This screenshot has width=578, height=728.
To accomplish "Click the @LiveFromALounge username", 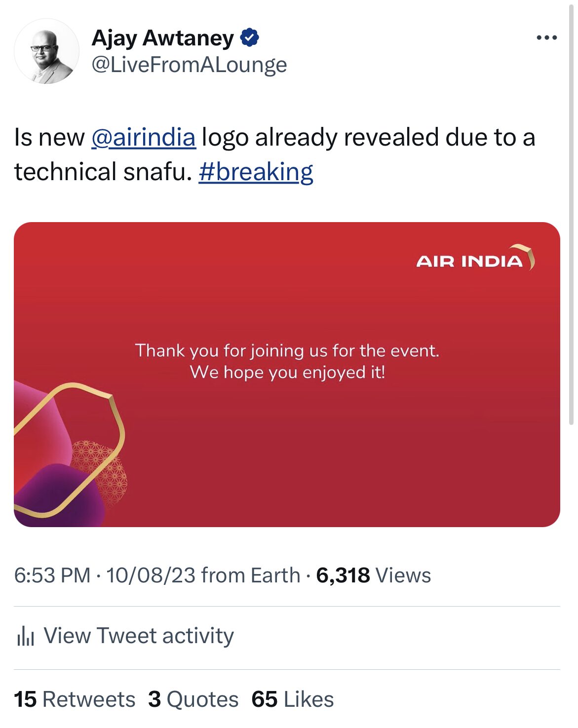I will pyautogui.click(x=190, y=64).
